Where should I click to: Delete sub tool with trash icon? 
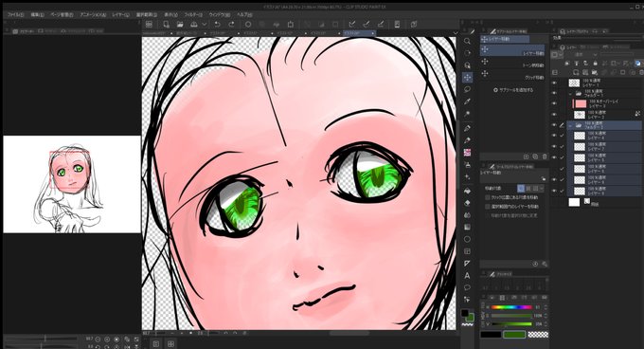[545, 156]
